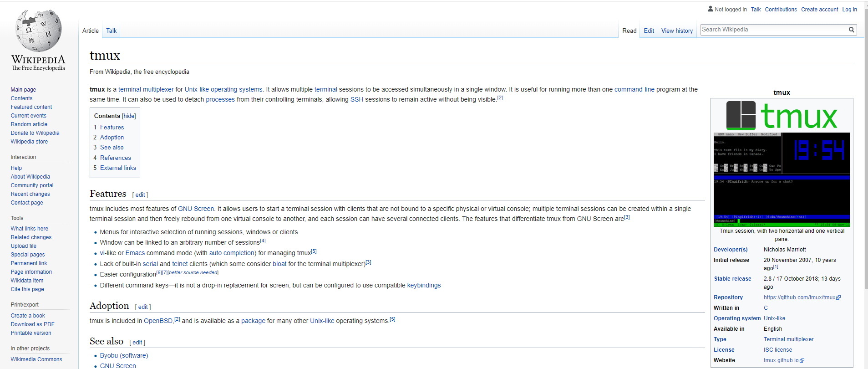This screenshot has height=369, width=868.
Task: Click the Log in link
Action: pos(849,10)
